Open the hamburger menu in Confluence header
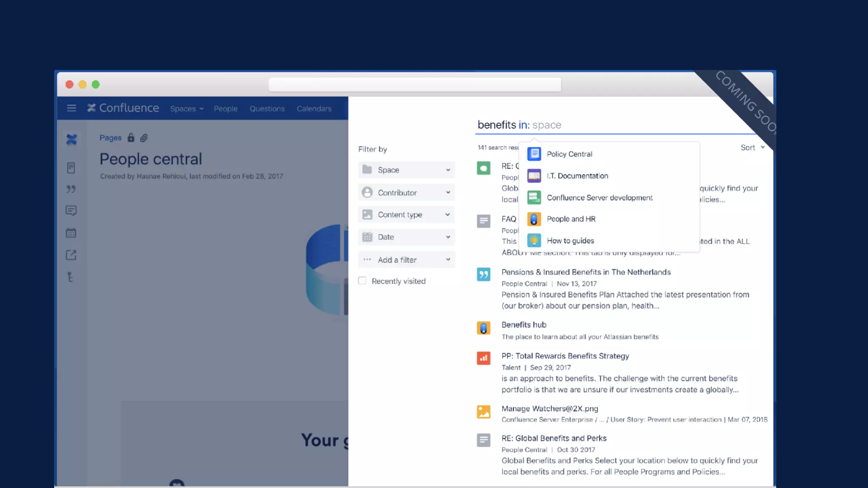Image resolution: width=868 pixels, height=488 pixels. point(71,108)
